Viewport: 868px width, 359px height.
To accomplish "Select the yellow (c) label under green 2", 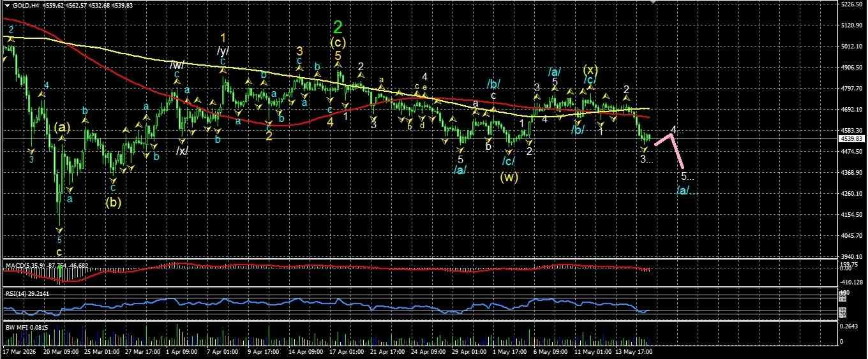I will click(x=338, y=43).
